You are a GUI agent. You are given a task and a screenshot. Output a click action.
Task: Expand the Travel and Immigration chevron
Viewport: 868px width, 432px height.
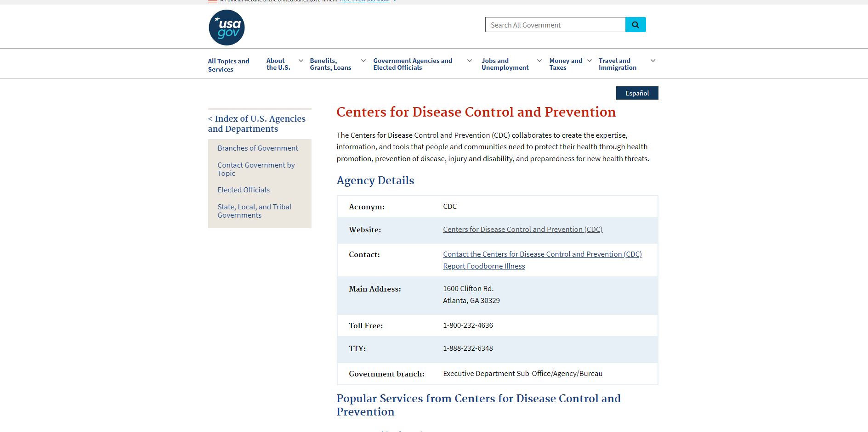pos(653,61)
